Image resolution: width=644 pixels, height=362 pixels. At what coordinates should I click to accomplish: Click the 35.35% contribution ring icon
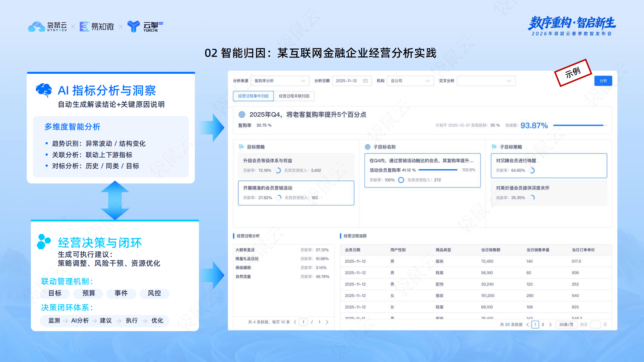532,198
